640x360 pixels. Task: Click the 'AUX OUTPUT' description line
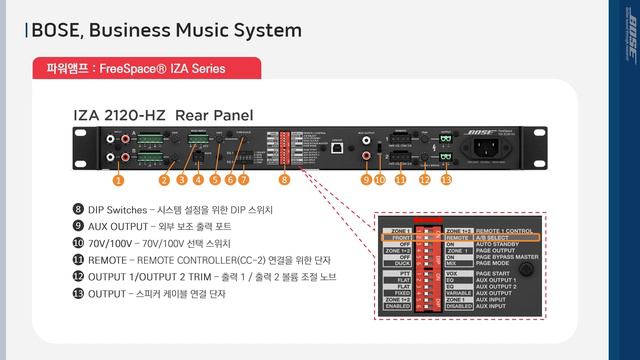click(152, 227)
